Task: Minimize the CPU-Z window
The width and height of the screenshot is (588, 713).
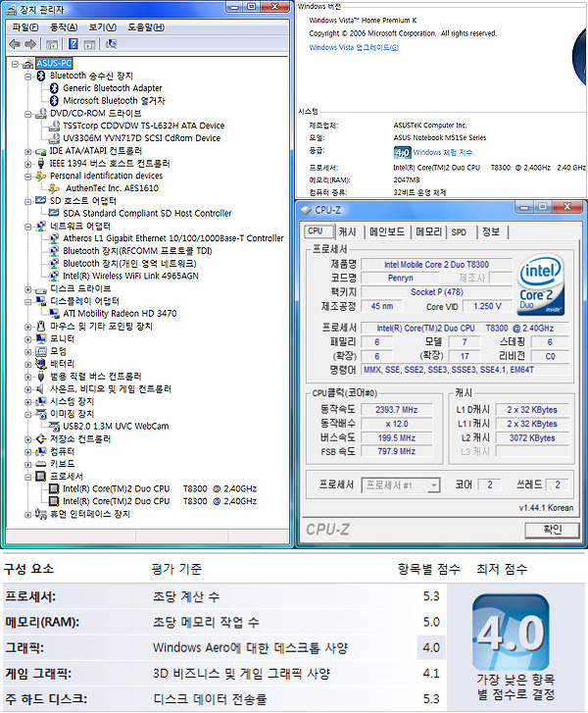Action: [x=525, y=208]
